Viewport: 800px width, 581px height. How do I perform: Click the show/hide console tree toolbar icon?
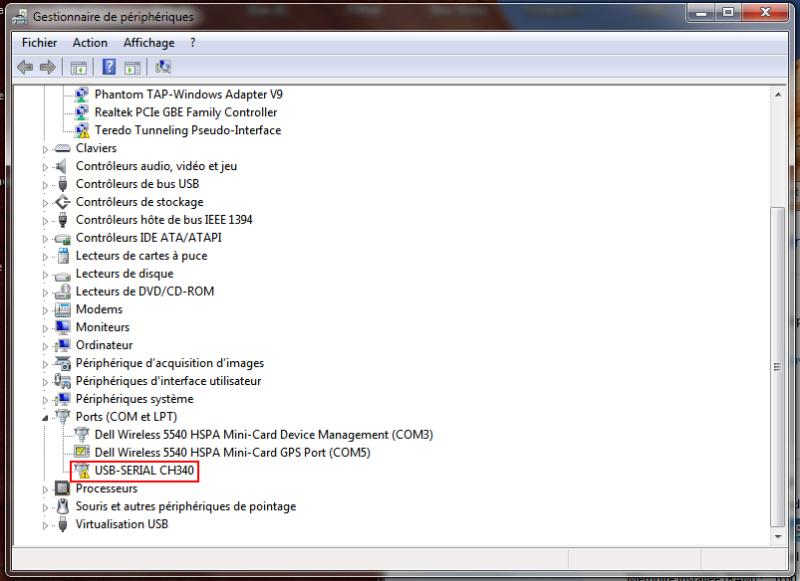pos(78,67)
